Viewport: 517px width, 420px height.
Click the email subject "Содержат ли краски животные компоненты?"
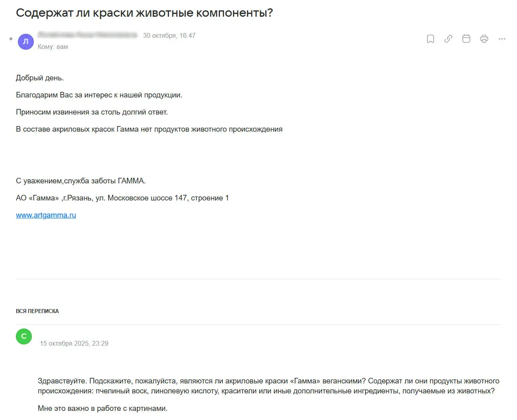click(x=144, y=13)
